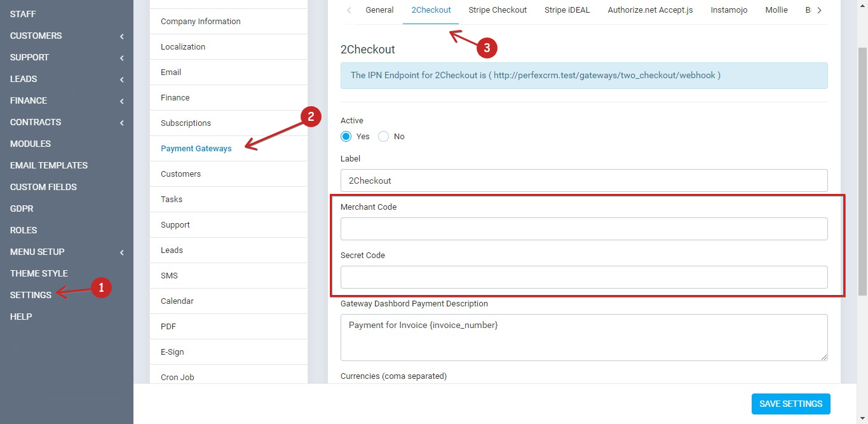Open Leads settings section
This screenshot has height=424, width=868.
point(229,250)
